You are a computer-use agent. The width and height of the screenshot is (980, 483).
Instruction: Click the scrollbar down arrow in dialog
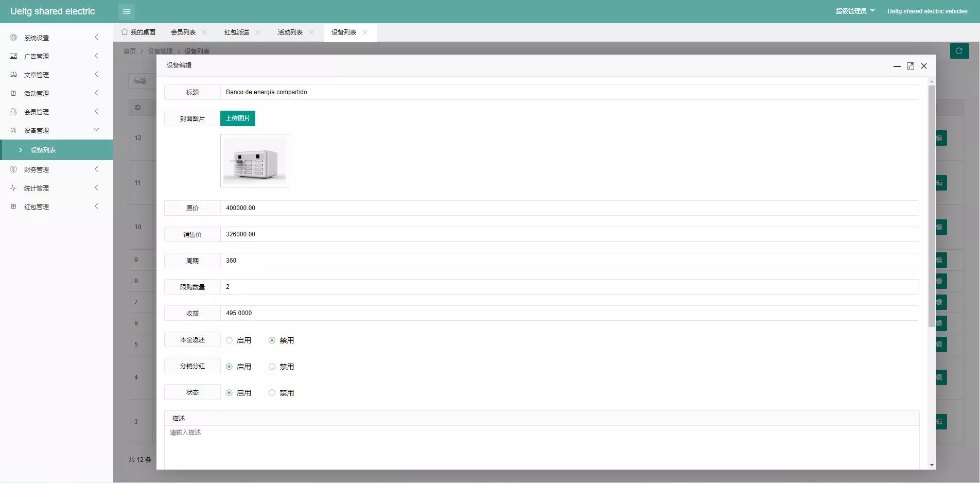[932, 465]
